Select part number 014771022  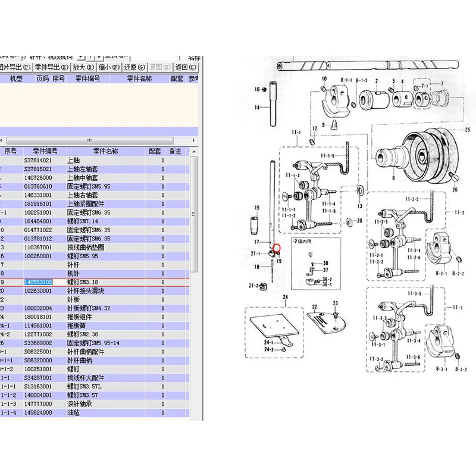38,230
